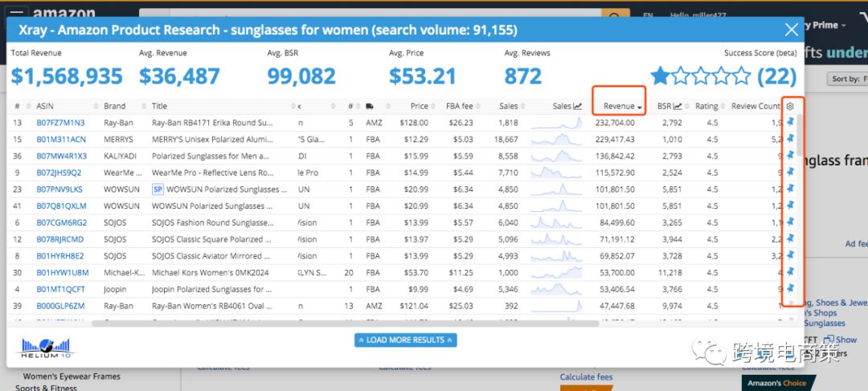Screen dimensions: 868x391
Task: Sort table by Revenue column
Action: point(619,106)
